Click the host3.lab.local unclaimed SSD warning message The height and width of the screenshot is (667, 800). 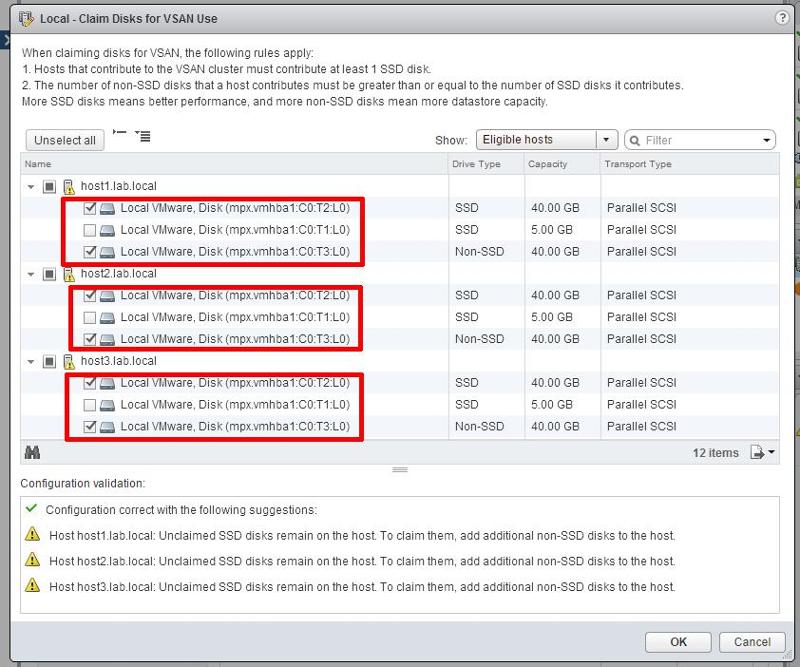tap(362, 586)
